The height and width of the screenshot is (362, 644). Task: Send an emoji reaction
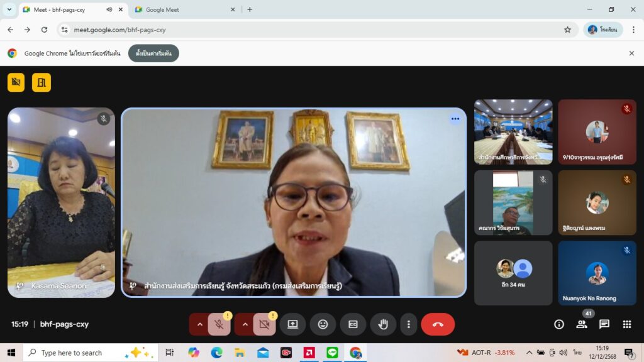tap(323, 324)
